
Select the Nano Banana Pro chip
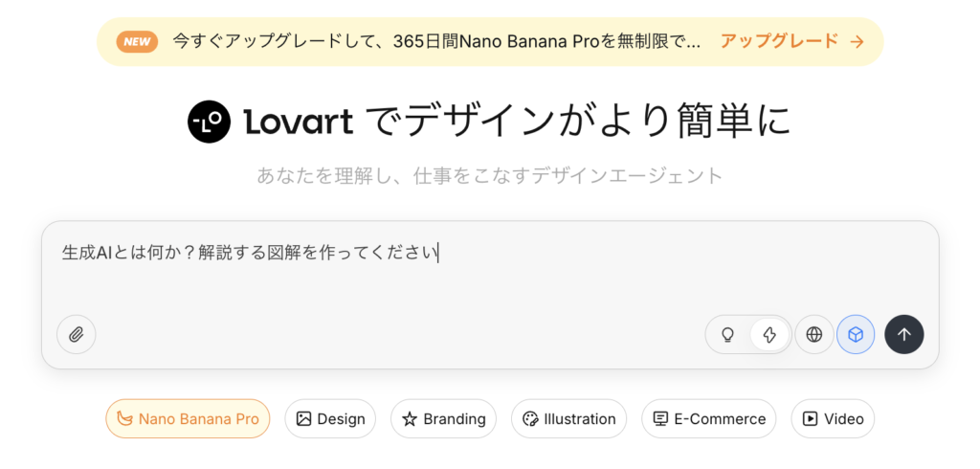point(188,419)
